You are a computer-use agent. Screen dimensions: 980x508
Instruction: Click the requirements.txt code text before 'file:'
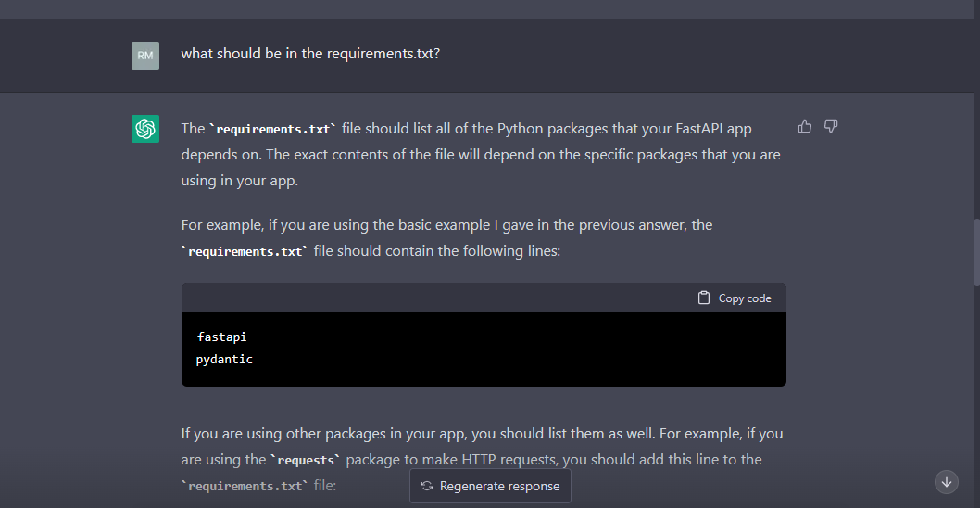click(244, 485)
